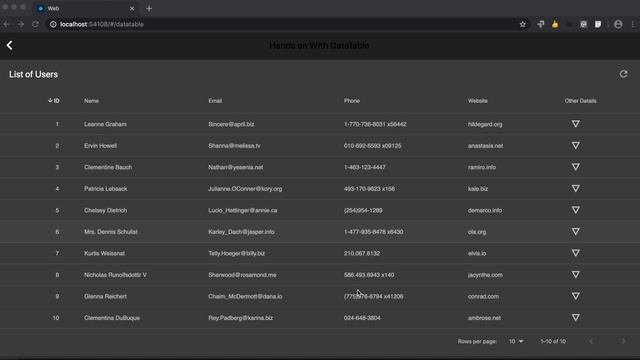The width and height of the screenshot is (640, 360).
Task: Click phone 024-648-3804
Action: [x=362, y=318]
